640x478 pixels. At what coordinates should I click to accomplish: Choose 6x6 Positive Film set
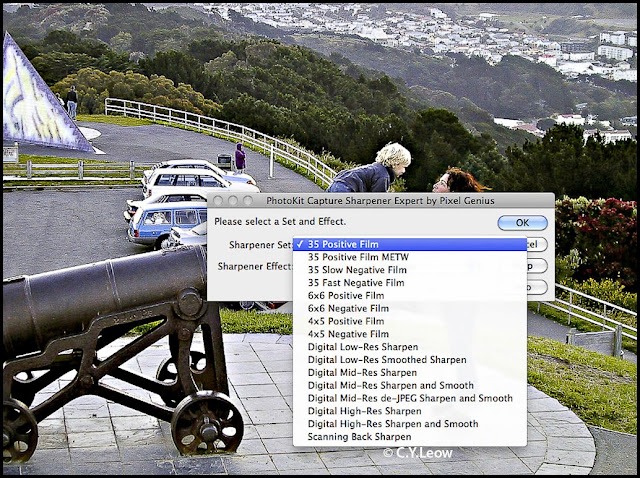[410, 296]
